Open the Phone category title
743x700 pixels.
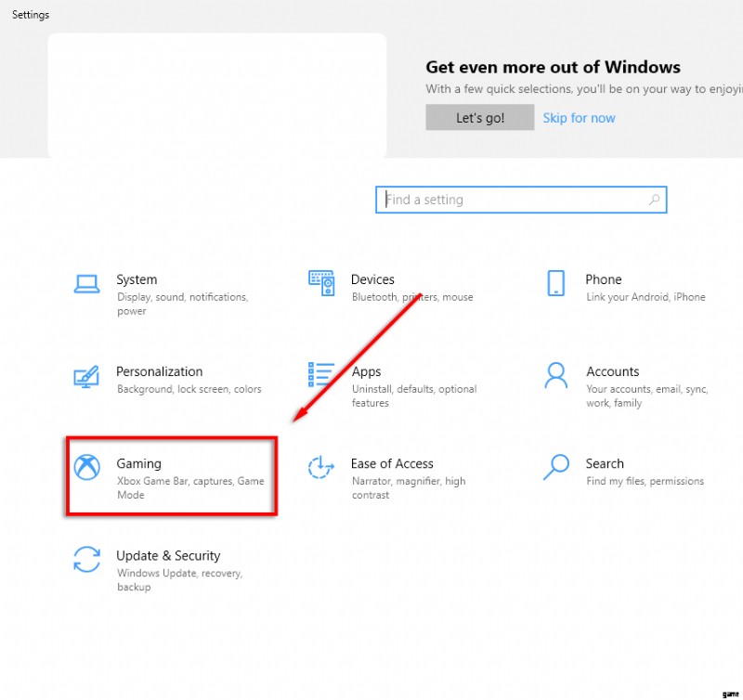coord(603,279)
